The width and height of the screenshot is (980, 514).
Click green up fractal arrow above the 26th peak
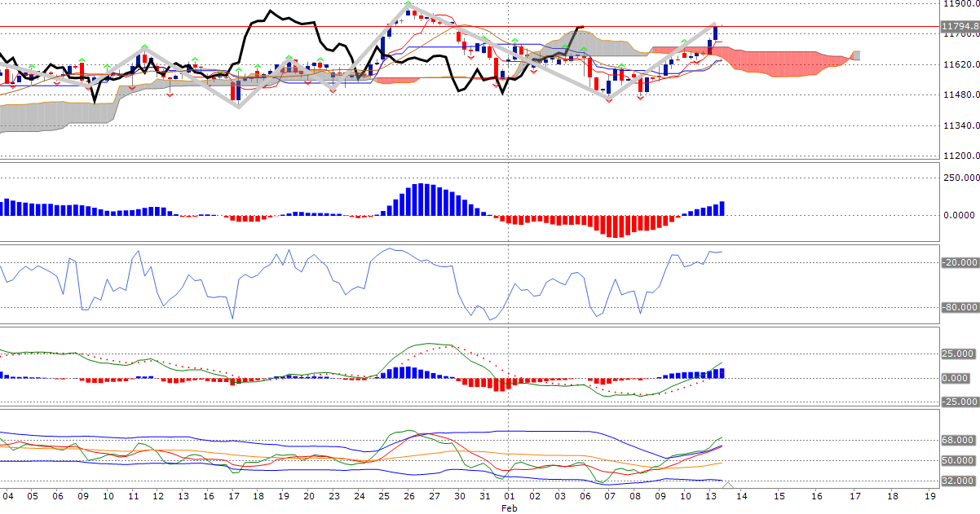click(x=408, y=5)
